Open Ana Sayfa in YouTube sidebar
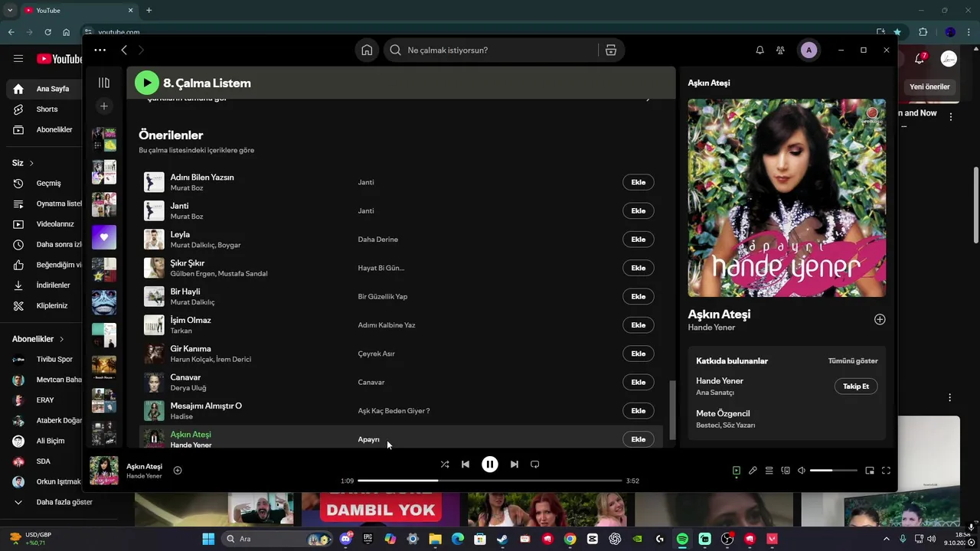 tap(42, 89)
